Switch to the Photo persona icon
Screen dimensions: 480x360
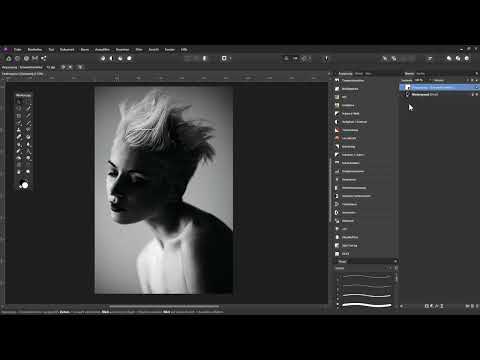(x=9, y=58)
